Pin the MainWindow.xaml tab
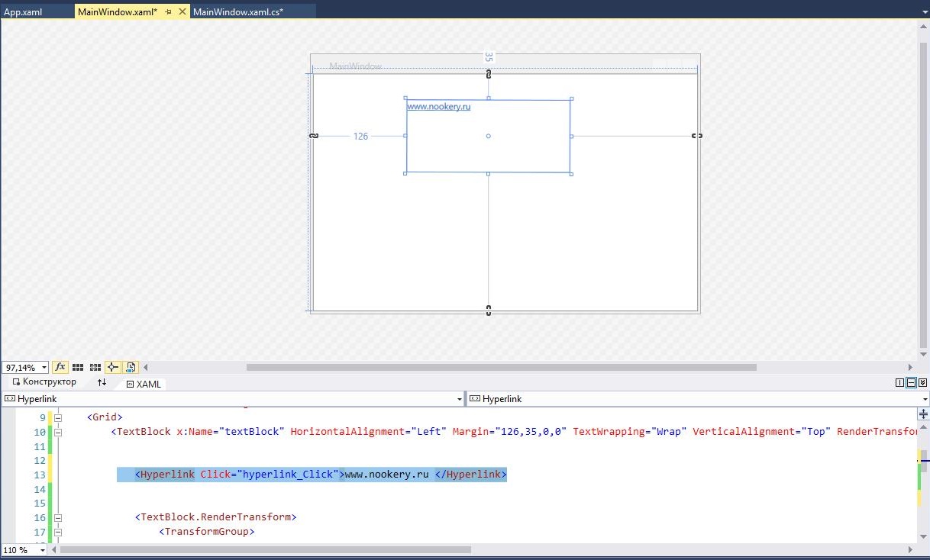Viewport: 930px width, 560px height. pos(169,12)
